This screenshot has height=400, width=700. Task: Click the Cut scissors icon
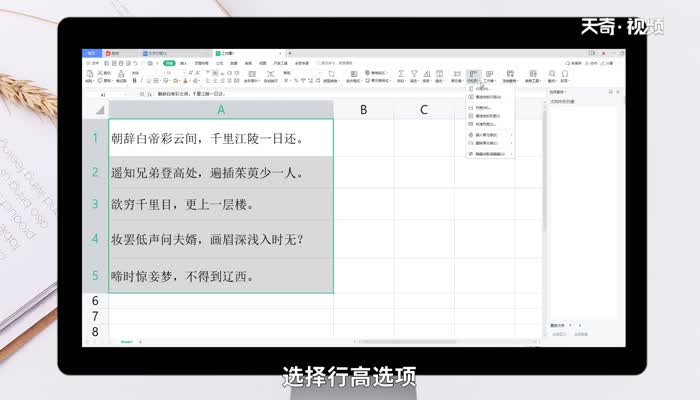pos(100,73)
